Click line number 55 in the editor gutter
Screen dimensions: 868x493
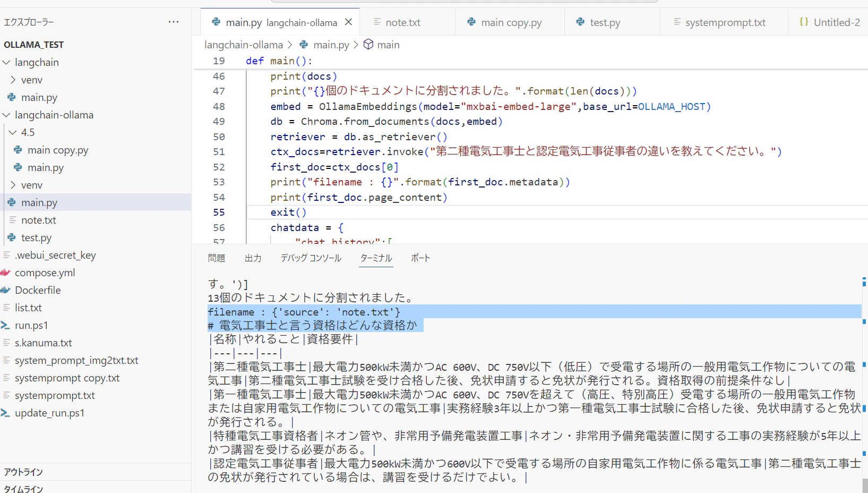[219, 212]
